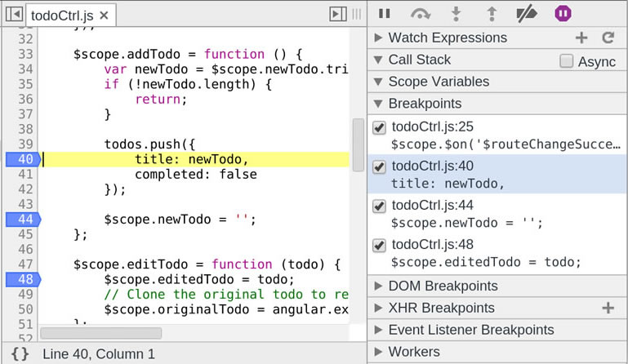Add a new watch expression

581,38
